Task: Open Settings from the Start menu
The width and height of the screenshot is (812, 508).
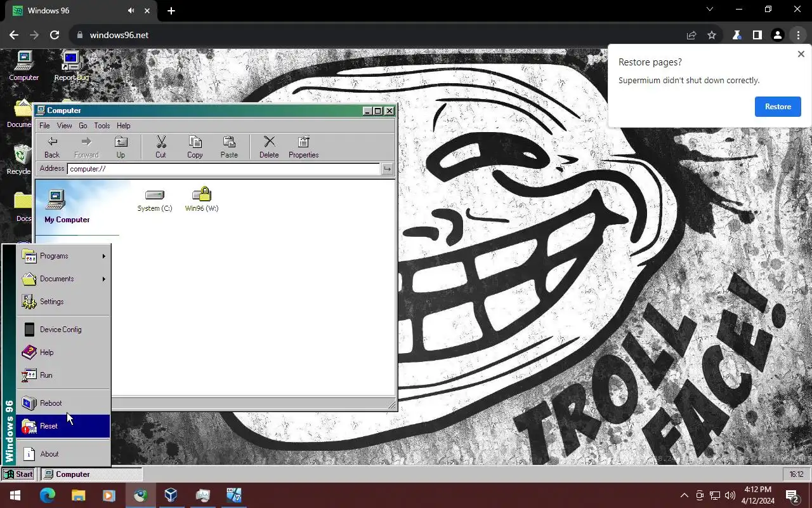Action: tap(63, 302)
